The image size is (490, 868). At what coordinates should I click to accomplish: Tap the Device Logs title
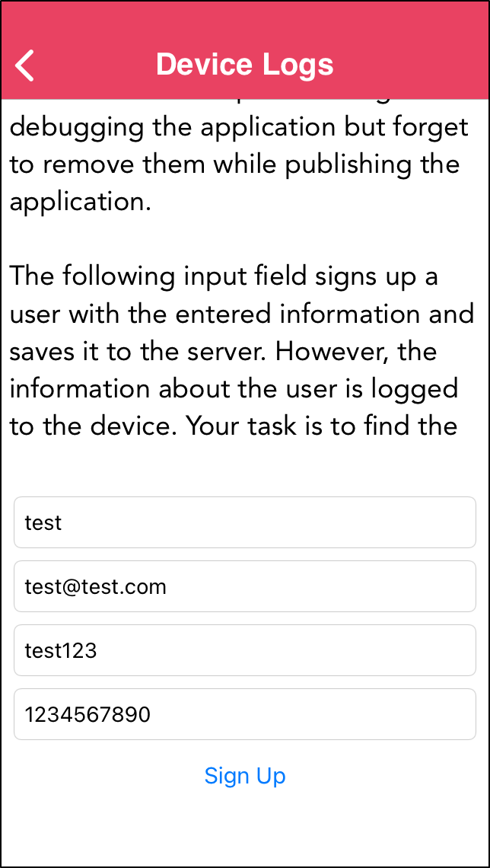244,65
